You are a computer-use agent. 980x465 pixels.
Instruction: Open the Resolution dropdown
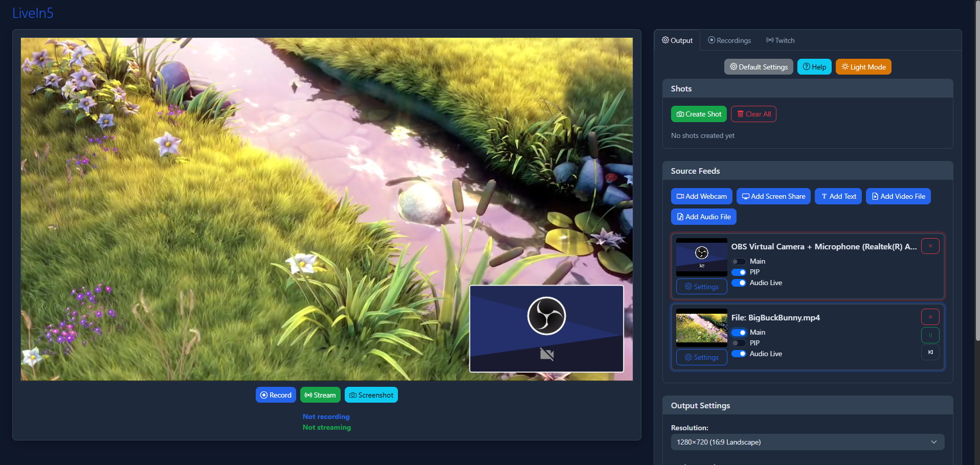tap(808, 442)
